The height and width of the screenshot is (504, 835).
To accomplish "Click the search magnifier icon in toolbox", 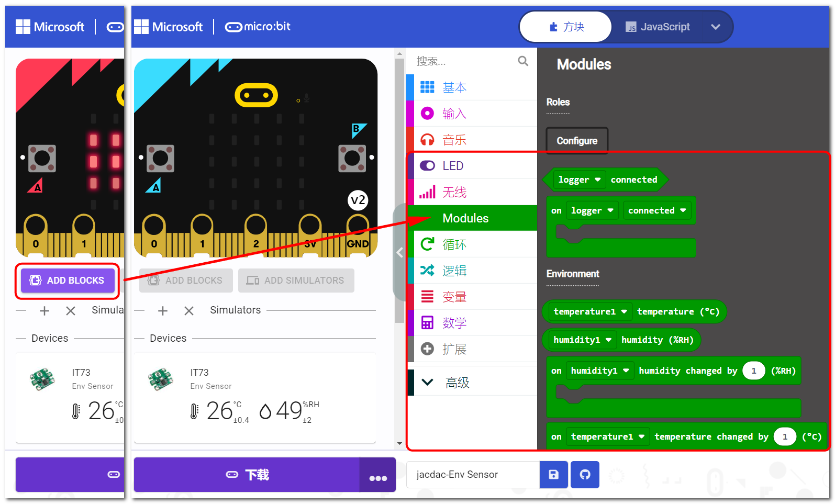I will (x=522, y=61).
